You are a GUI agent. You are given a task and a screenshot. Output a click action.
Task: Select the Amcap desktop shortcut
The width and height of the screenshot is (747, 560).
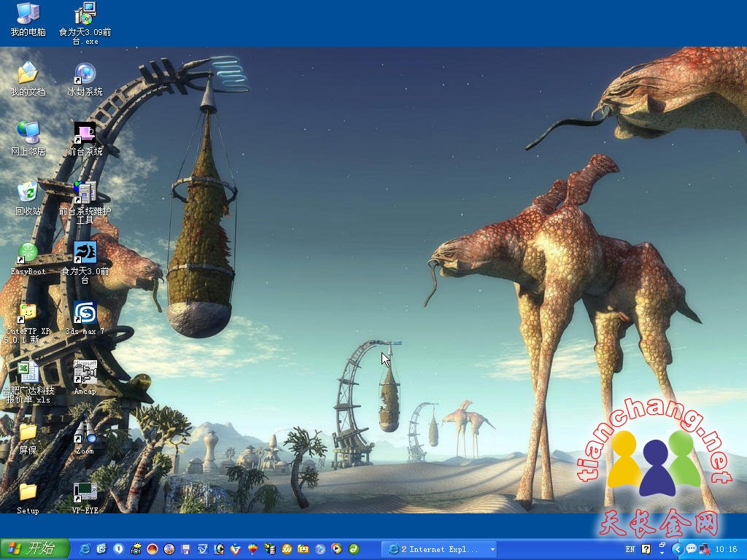click(x=85, y=378)
